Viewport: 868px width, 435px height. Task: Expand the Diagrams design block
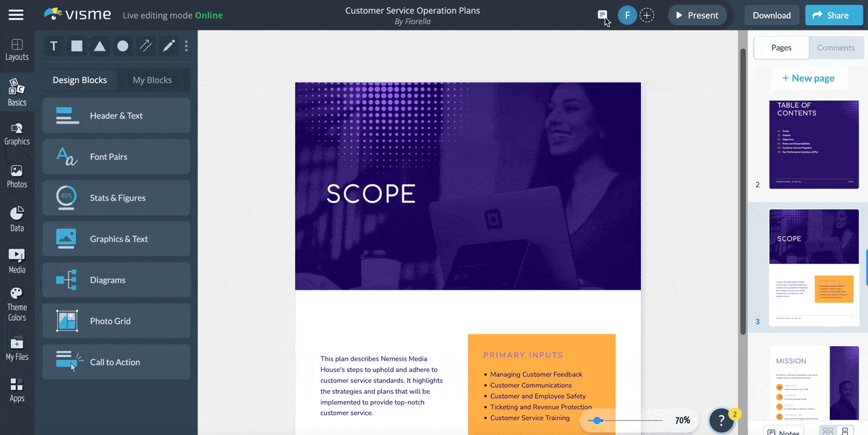[x=116, y=280]
